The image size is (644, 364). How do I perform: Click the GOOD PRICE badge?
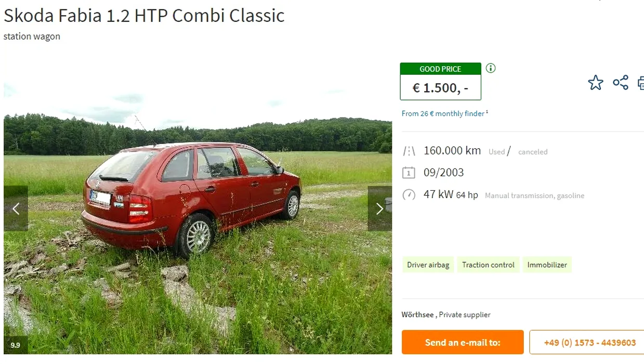pyautogui.click(x=440, y=69)
